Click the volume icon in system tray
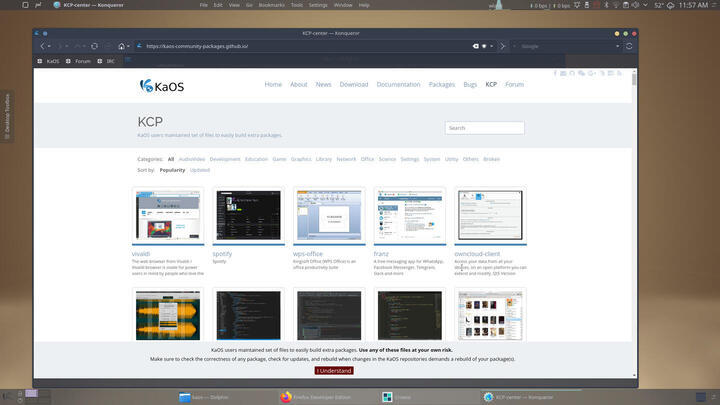The height and width of the screenshot is (405, 720). click(x=636, y=5)
